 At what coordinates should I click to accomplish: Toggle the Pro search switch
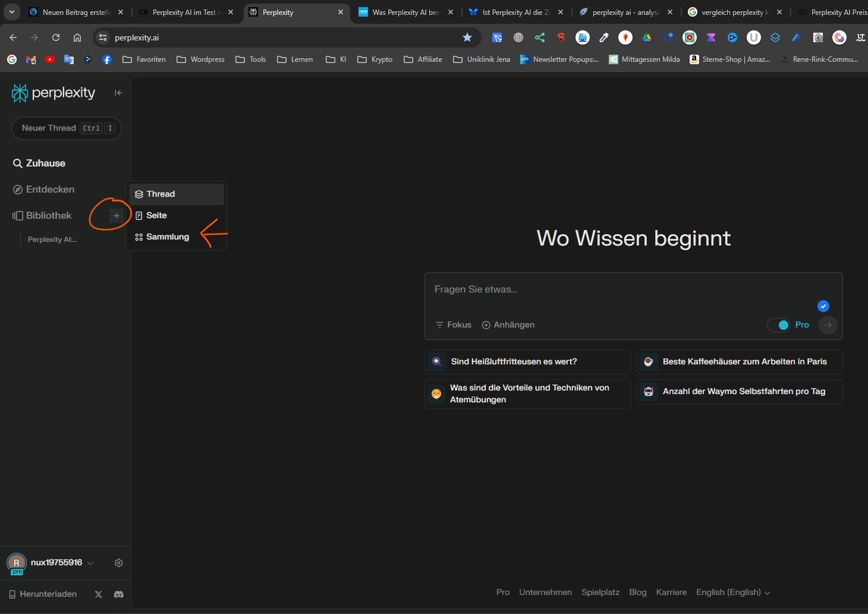778,325
